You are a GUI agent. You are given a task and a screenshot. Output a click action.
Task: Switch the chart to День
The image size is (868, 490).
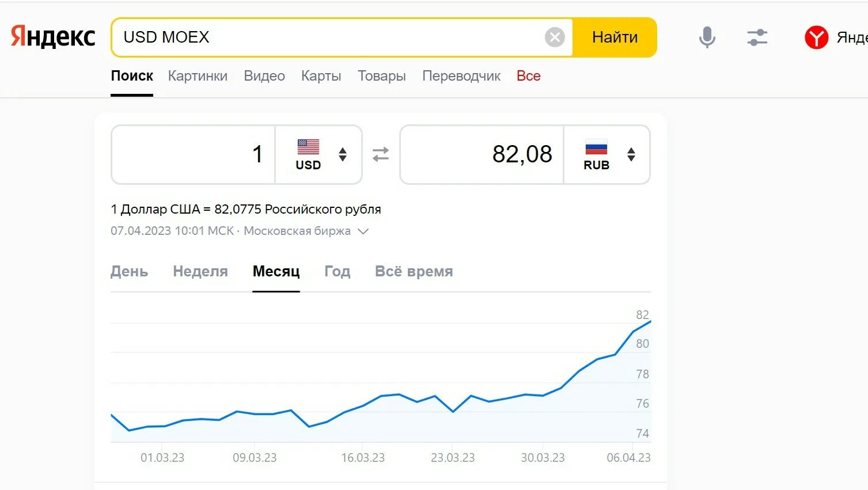click(129, 271)
